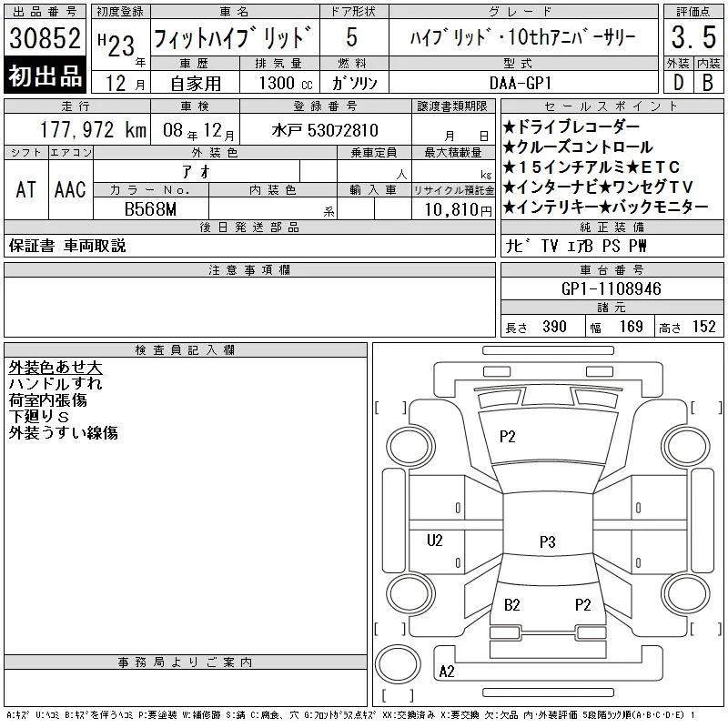
Task: Click the front-left wheel in car diagram
Action: pos(410,447)
